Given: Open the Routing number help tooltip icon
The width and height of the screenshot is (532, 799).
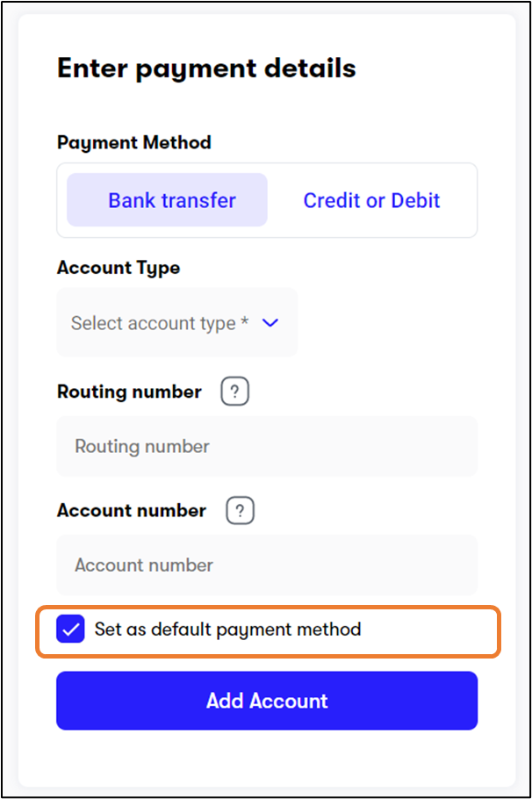Looking at the screenshot, I should [x=234, y=392].
